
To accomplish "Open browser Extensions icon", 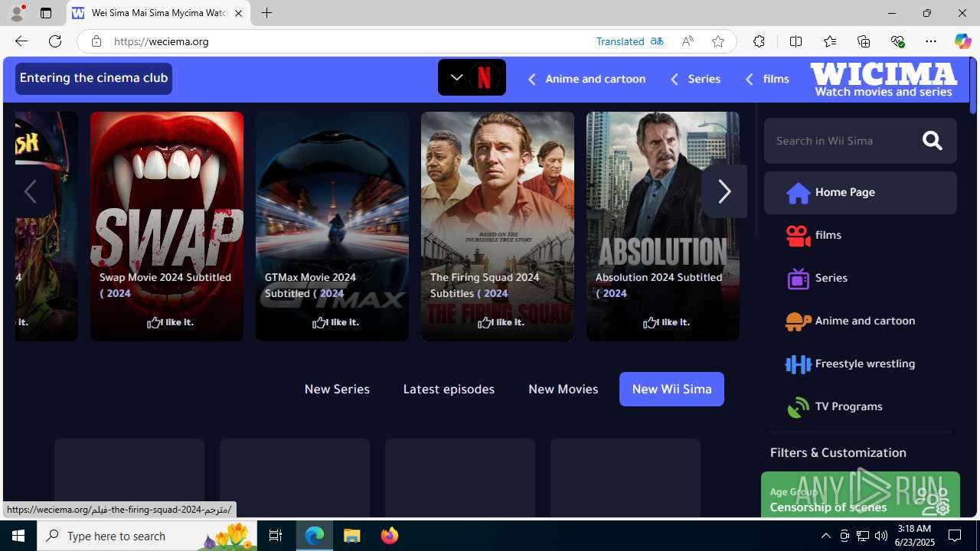I will click(759, 41).
